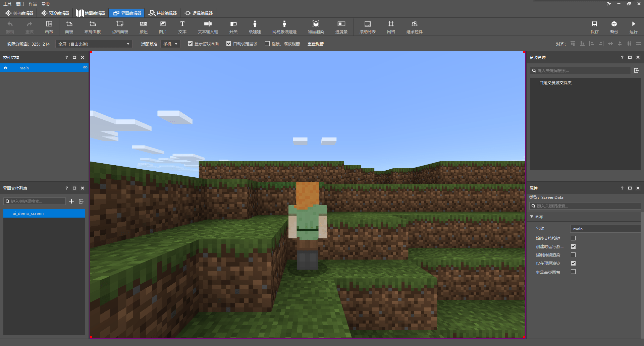Align right edges in 对齐 toolbar
The image size is (644, 346).
[x=601, y=44]
